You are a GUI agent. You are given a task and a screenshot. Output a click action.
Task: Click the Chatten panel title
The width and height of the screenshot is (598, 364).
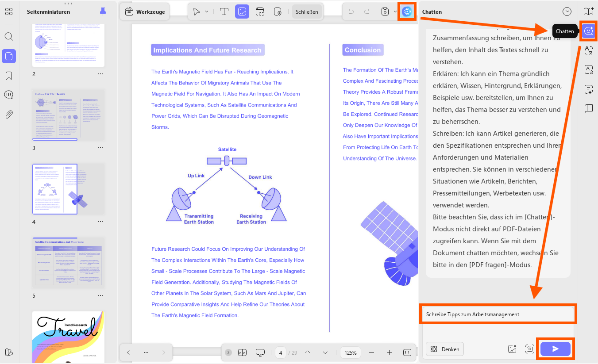click(x=432, y=12)
